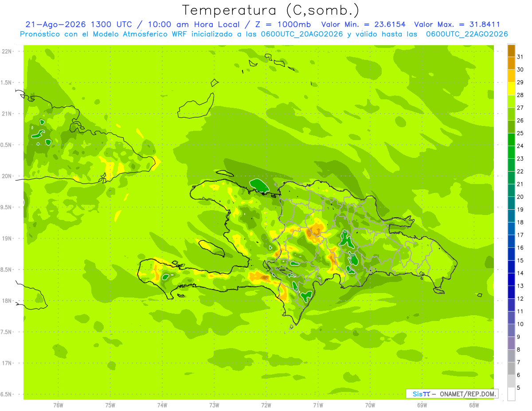
Task: Pick the teal legend swatch between 19 and 20
Action: coord(511,203)
